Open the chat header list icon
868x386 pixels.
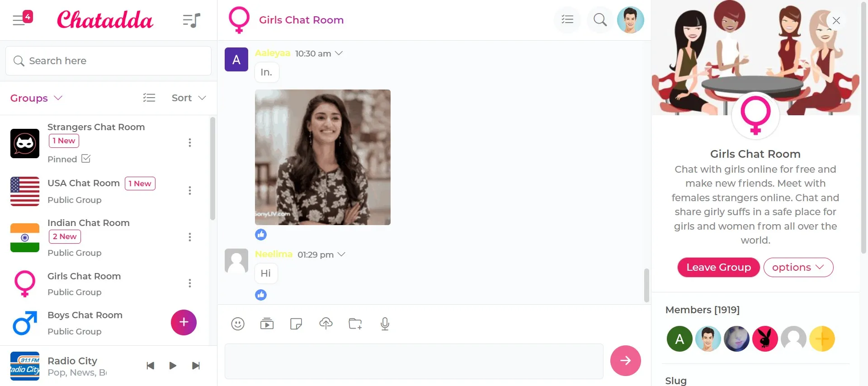[567, 19]
